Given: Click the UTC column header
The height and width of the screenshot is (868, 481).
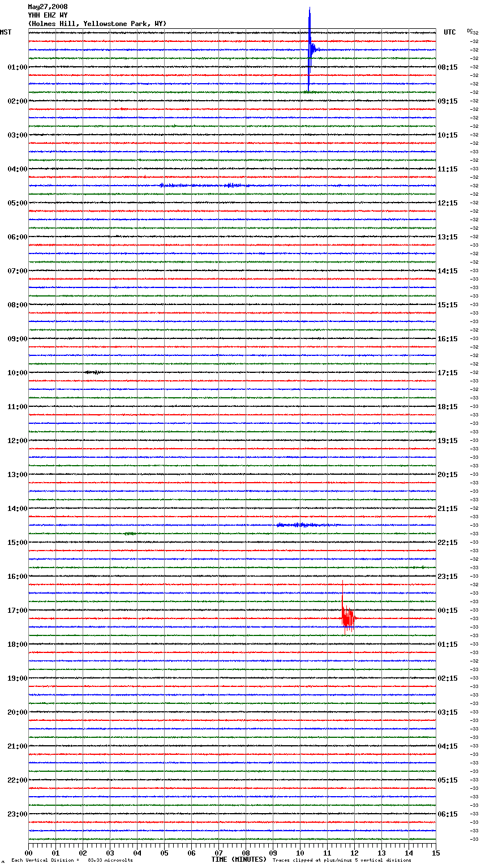Looking at the screenshot, I should 450,32.
